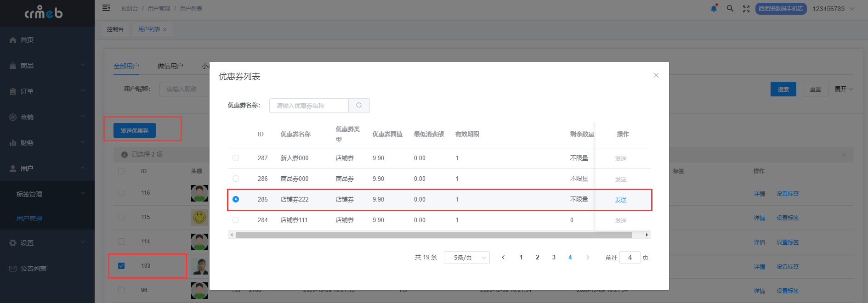Go to previous page arrow in coupon pagination
Screen dimensions: 868x303
503,258
